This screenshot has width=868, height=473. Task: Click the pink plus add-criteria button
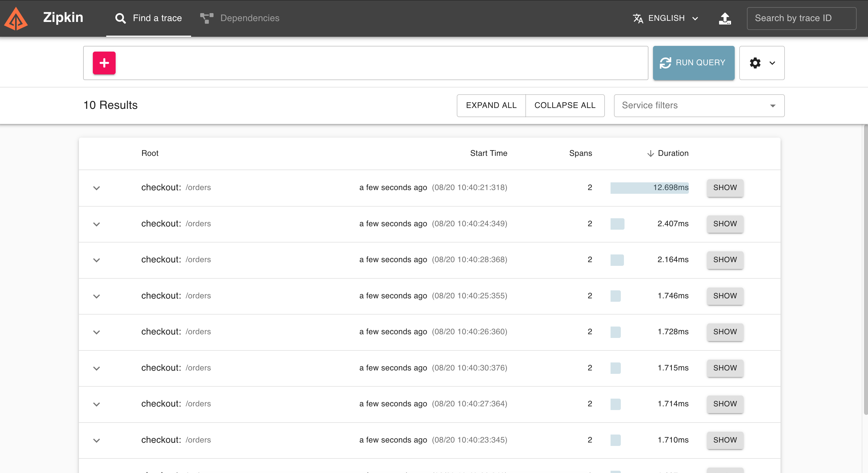point(104,63)
